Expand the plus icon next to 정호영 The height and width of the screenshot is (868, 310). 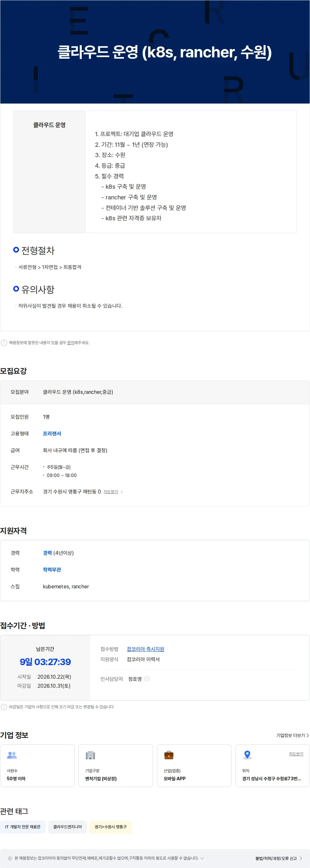(x=147, y=679)
